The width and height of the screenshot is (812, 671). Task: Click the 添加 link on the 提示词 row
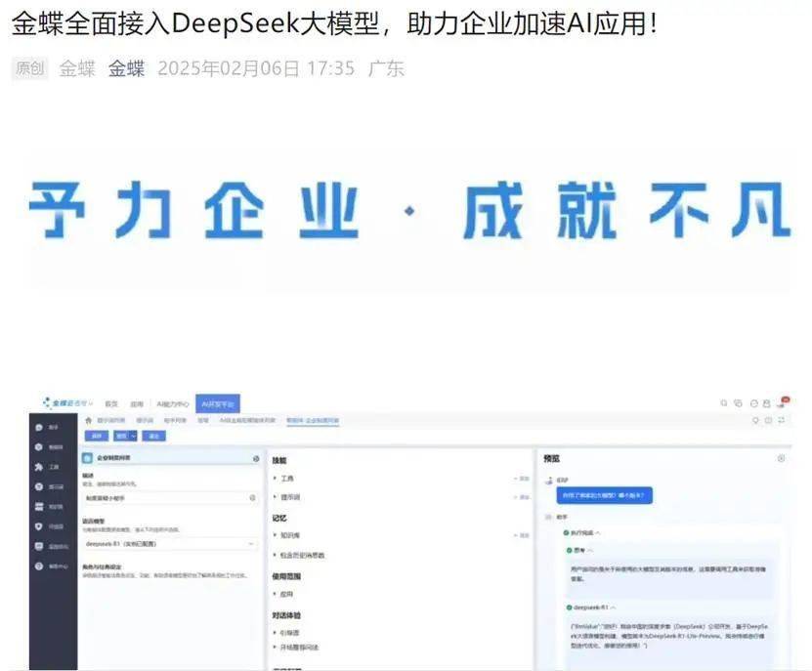pos(522,497)
